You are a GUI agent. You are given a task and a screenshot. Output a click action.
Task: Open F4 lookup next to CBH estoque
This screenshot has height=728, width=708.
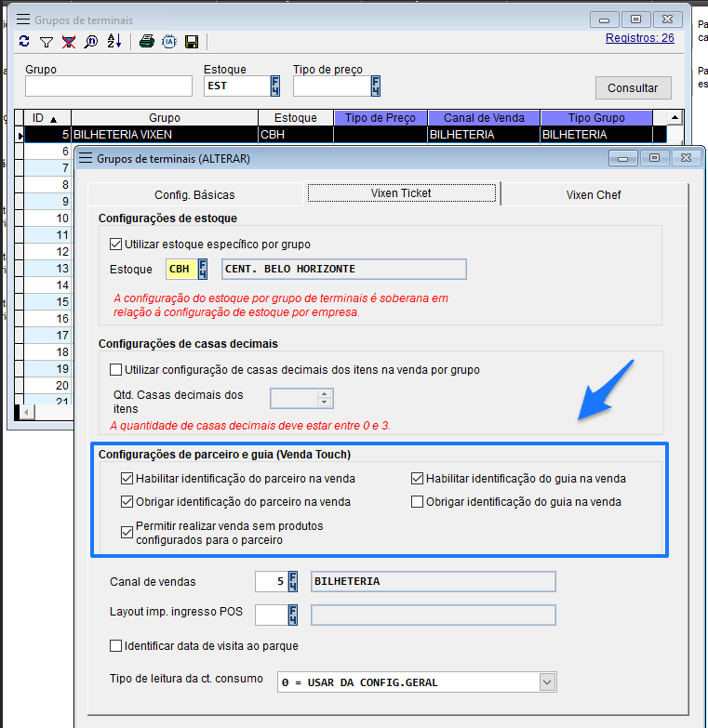[x=203, y=269]
